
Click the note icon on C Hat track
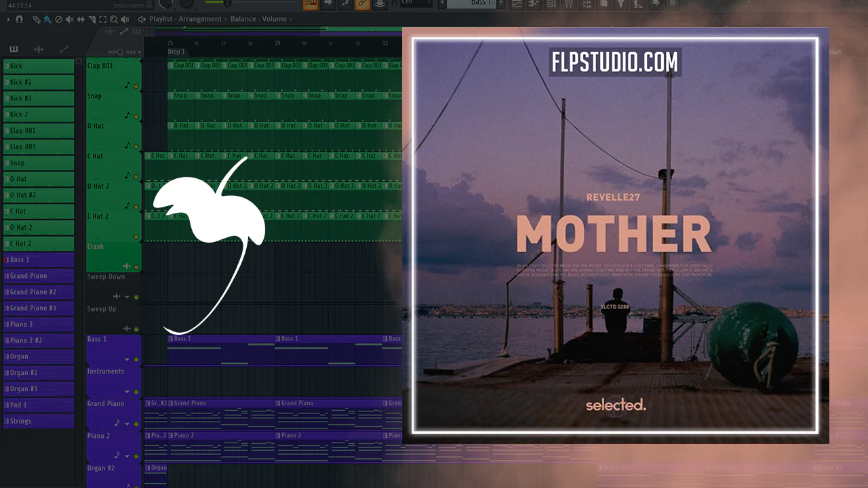[127, 176]
